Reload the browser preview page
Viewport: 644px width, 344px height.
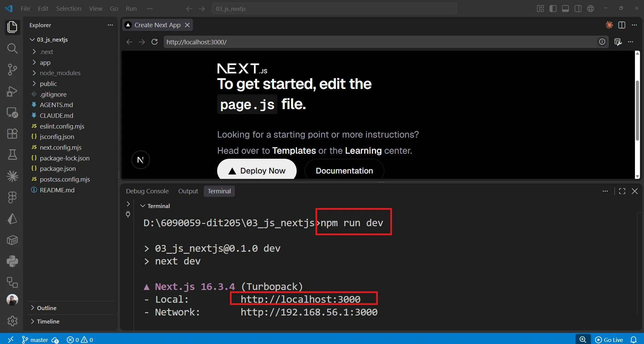[154, 42]
